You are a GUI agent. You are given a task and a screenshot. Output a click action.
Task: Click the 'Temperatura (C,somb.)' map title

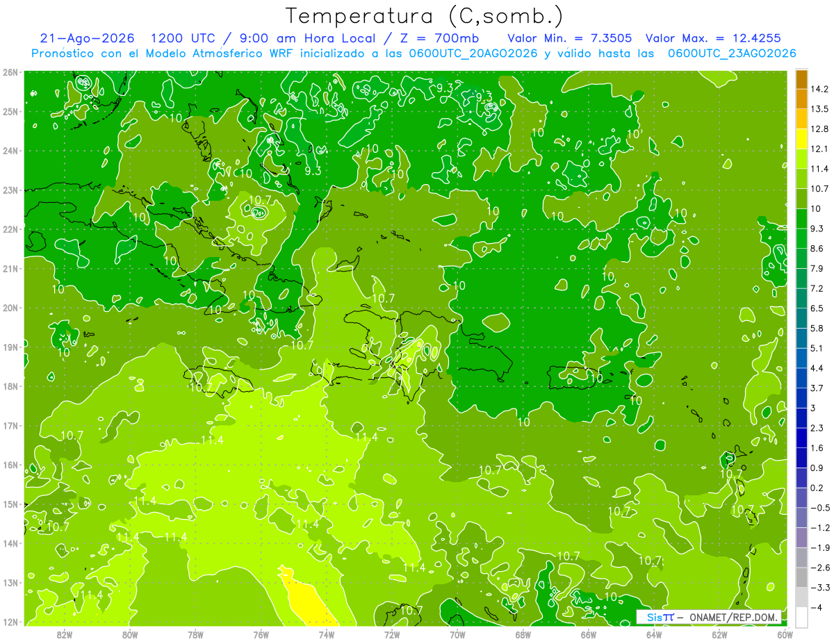[x=425, y=16]
